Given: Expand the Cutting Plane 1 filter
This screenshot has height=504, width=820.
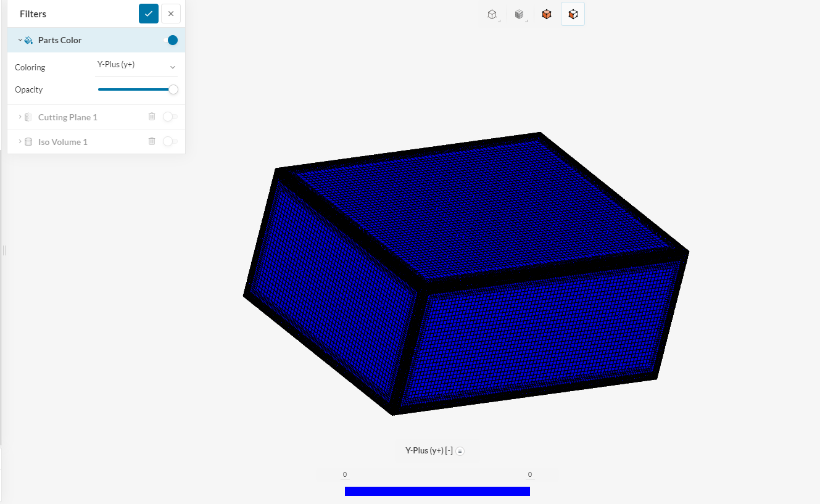Looking at the screenshot, I should pos(20,117).
